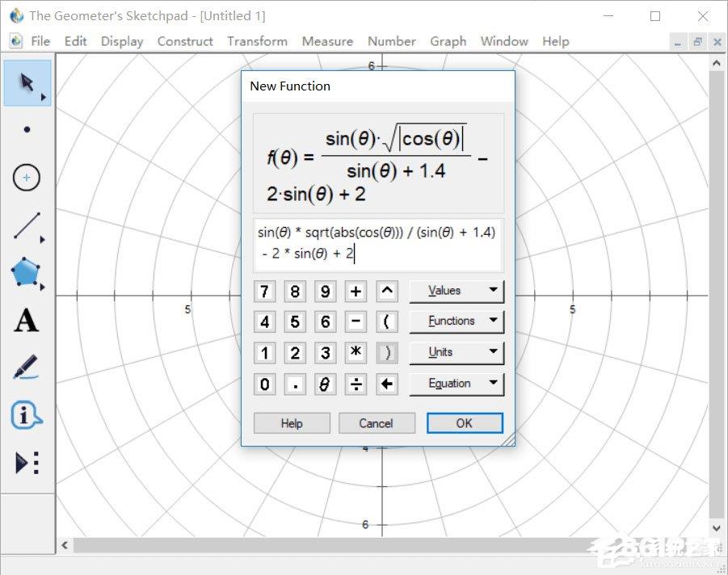728x575 pixels.
Task: Click the plus operator key
Action: point(356,292)
